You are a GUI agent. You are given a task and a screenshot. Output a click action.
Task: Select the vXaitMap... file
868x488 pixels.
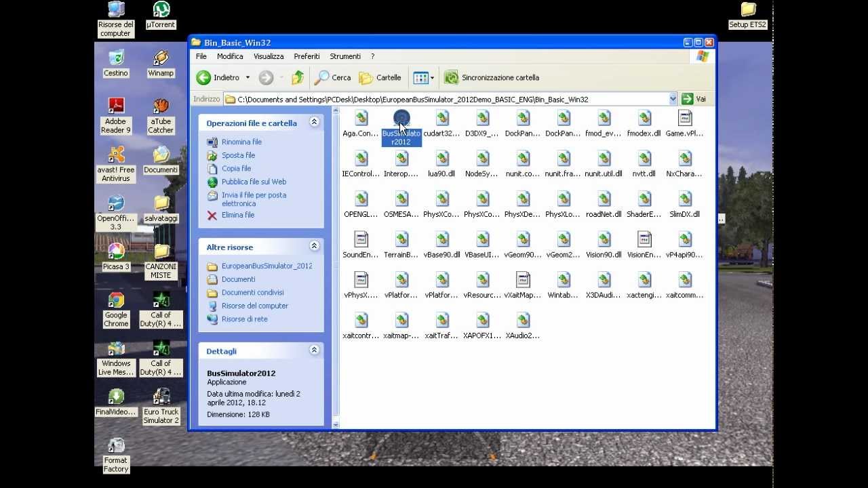pos(523,286)
